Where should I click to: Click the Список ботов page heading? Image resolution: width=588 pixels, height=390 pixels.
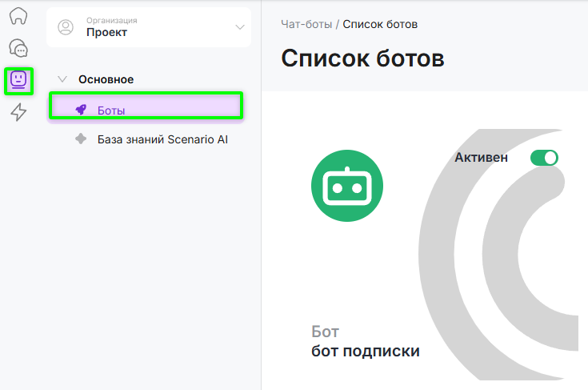[x=362, y=58]
